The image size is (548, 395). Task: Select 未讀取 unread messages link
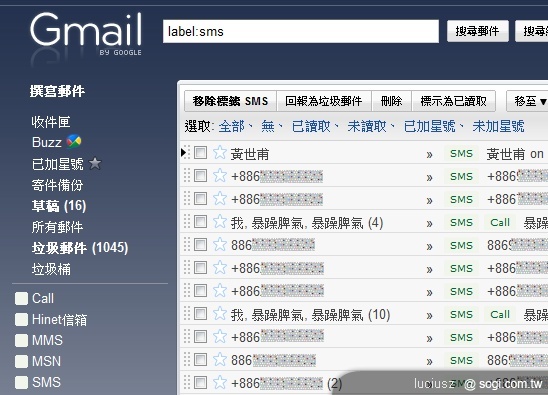point(367,126)
